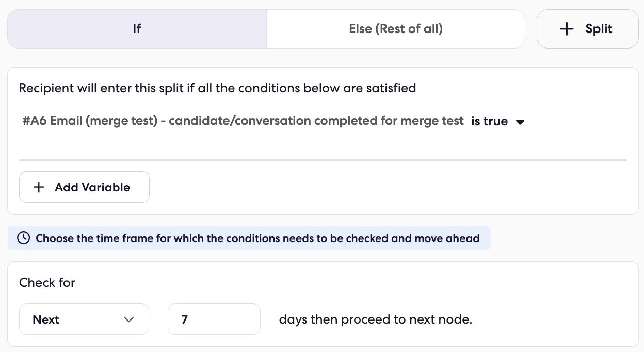Viewport: 644px width, 352px height.
Task: Click the days number field showing 7
Action: (x=214, y=319)
